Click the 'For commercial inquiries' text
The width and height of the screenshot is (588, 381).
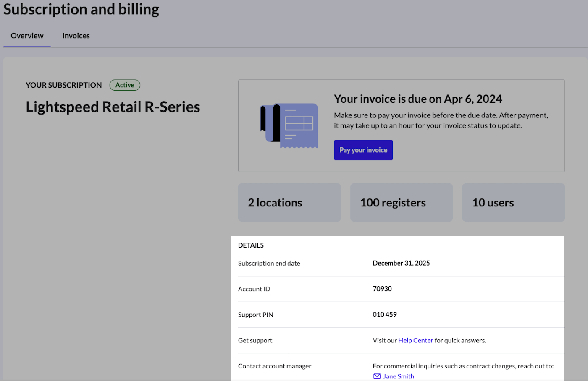pos(463,366)
